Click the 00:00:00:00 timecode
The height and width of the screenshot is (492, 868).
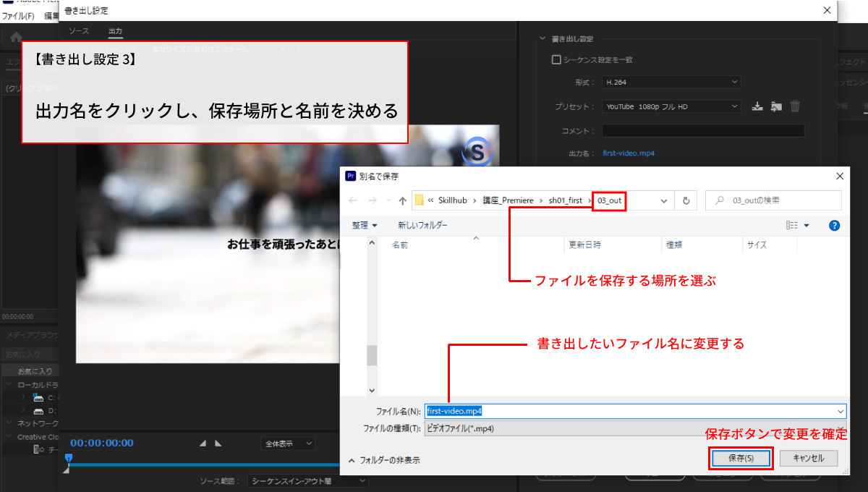coord(101,443)
